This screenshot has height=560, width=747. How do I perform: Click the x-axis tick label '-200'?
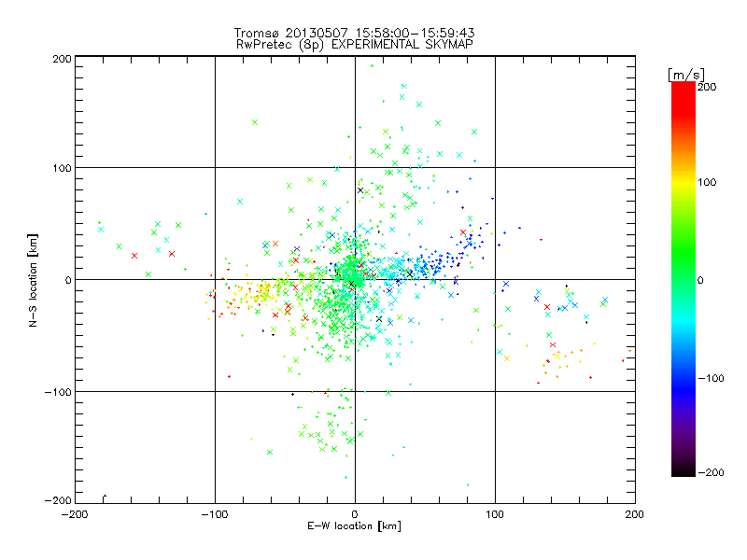(75, 514)
